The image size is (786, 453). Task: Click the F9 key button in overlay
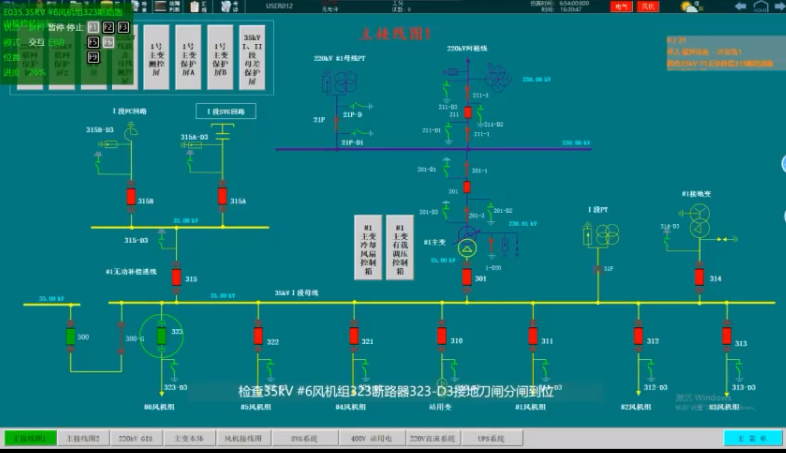[93, 57]
